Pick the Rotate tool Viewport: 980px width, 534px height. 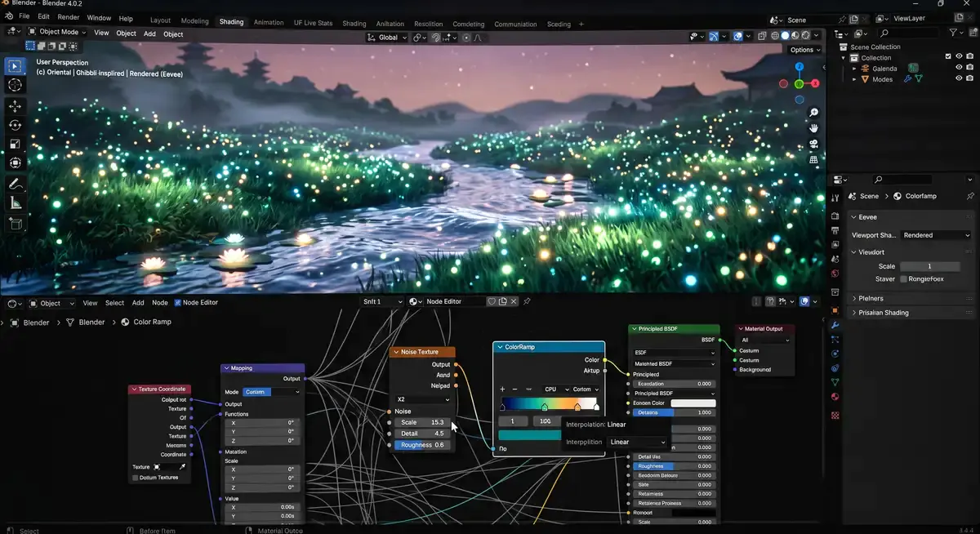click(x=15, y=125)
